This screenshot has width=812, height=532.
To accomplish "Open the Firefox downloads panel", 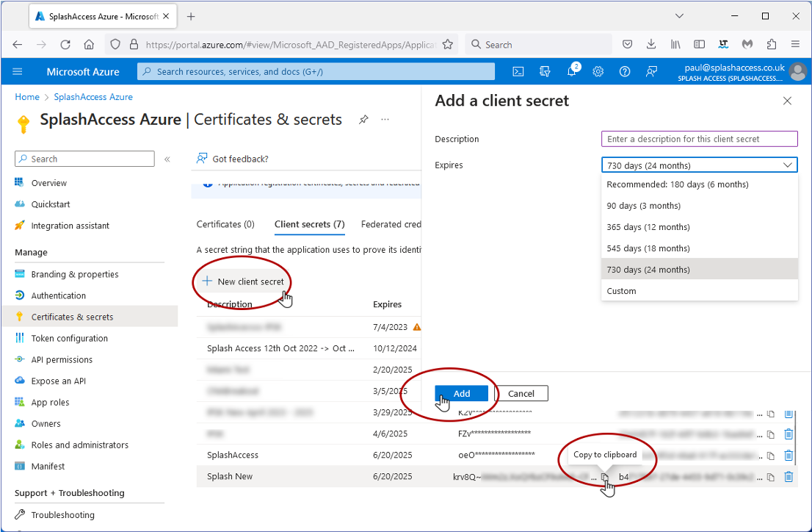I will coord(651,45).
